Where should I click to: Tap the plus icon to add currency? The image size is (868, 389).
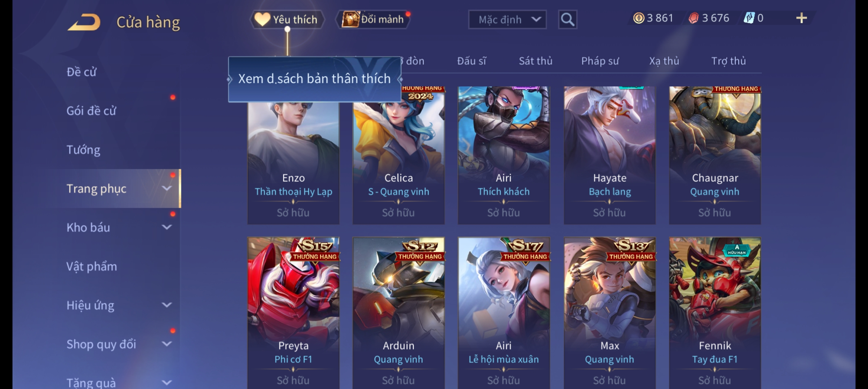click(801, 18)
